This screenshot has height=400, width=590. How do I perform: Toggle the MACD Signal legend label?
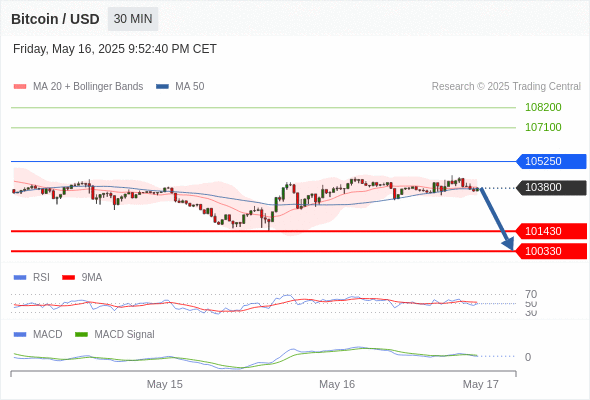(124, 334)
